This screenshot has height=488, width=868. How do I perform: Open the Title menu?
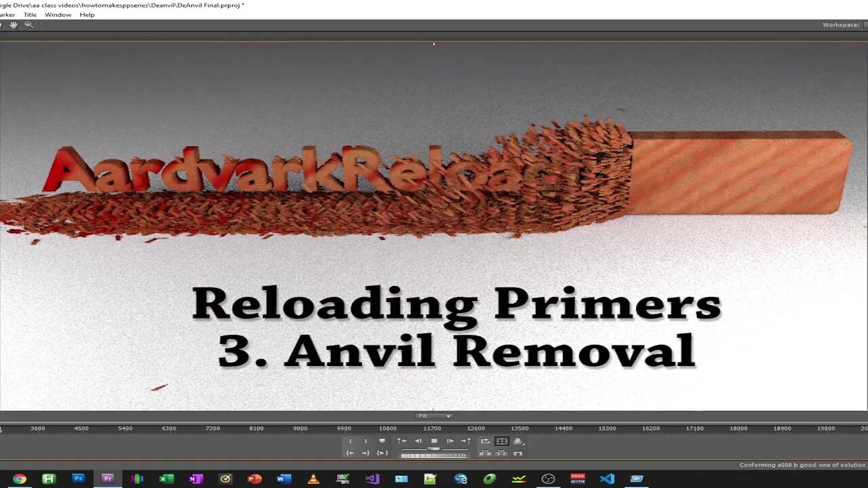pyautogui.click(x=30, y=14)
